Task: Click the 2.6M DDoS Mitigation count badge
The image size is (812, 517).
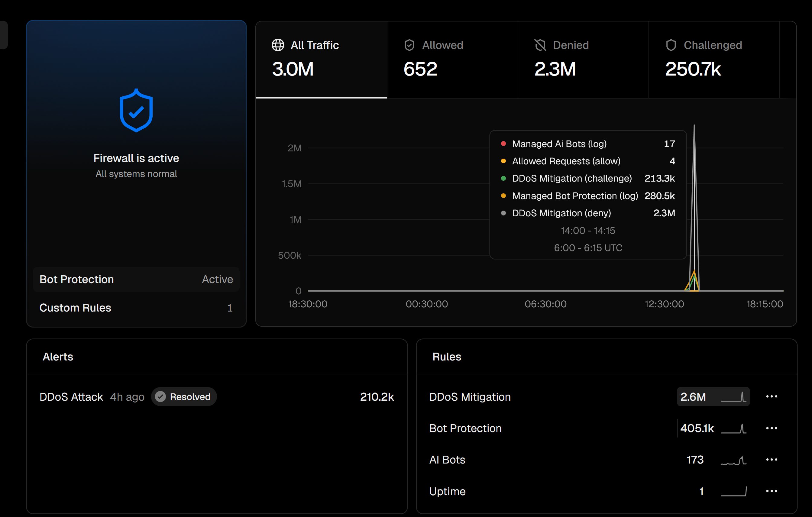Action: (x=693, y=397)
